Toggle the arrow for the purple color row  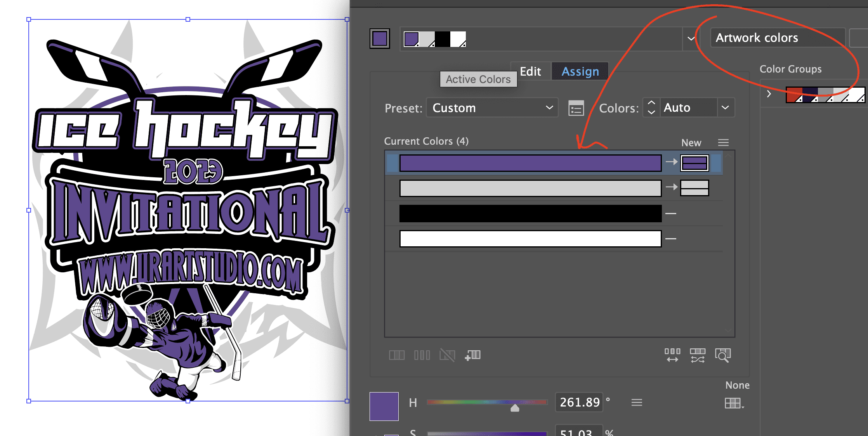coord(672,162)
